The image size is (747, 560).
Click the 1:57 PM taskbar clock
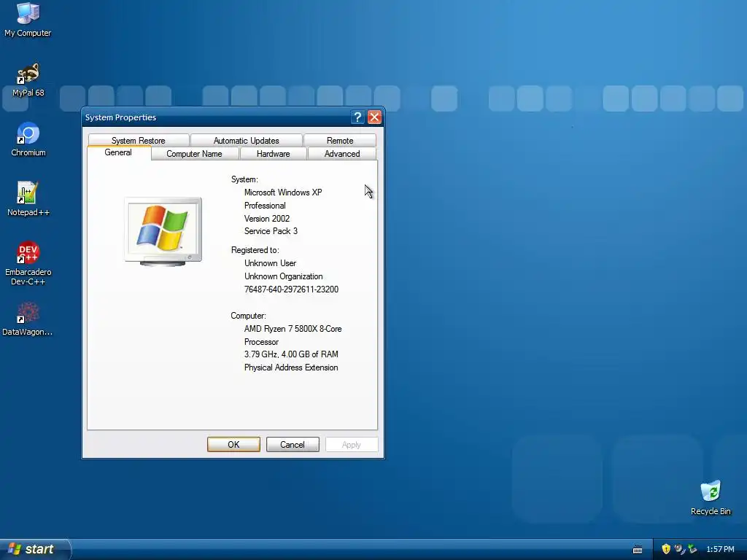(720, 550)
